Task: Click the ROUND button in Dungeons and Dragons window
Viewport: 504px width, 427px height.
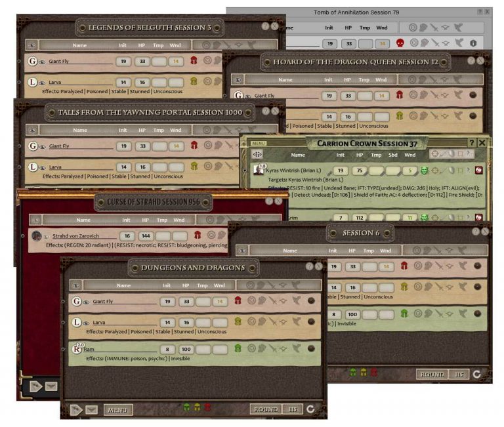Action: coord(266,409)
